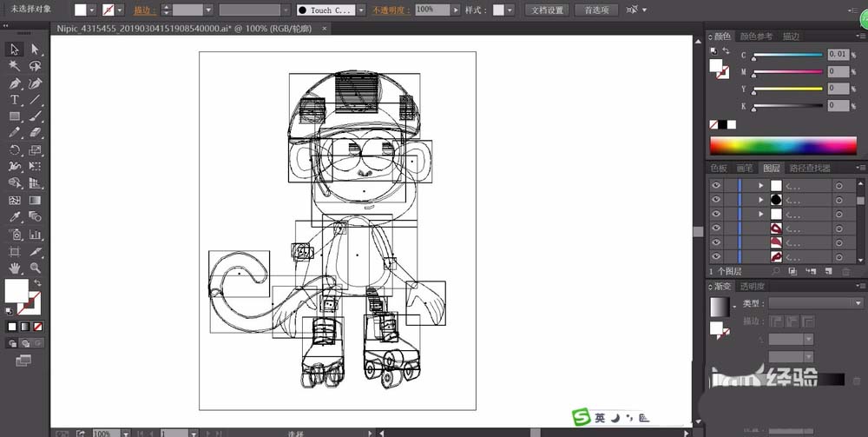This screenshot has height=437, width=868.
Task: Select the Paintbrush tool
Action: (x=36, y=116)
